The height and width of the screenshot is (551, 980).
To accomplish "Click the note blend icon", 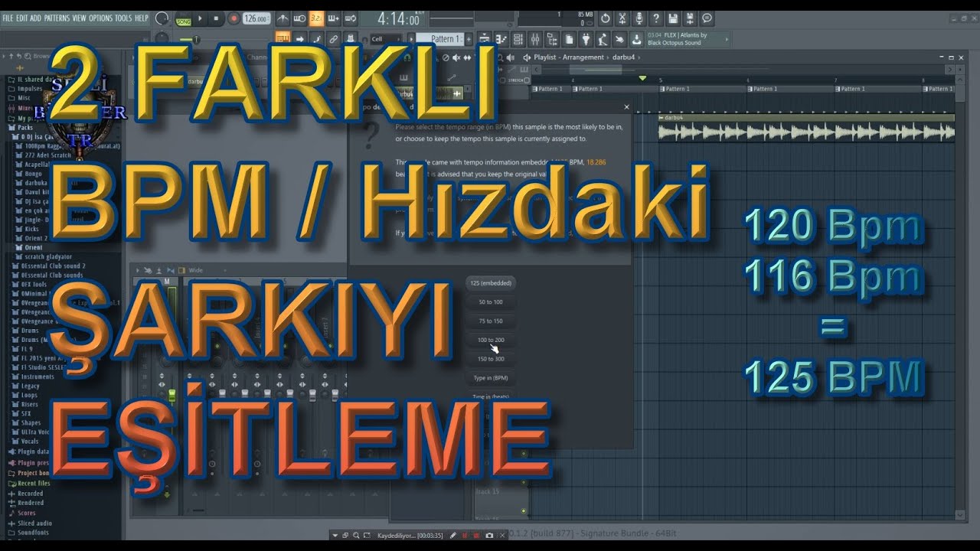I will tap(316, 39).
